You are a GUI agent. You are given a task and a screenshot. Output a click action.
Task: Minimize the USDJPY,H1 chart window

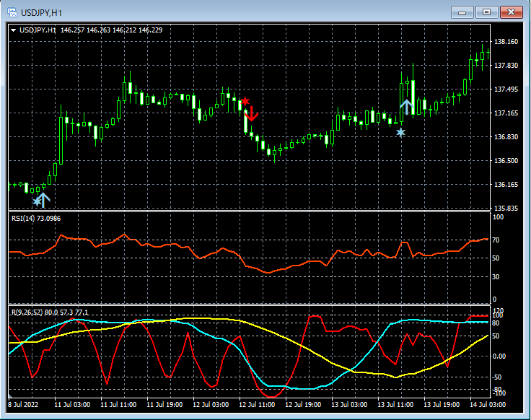pyautogui.click(x=462, y=12)
